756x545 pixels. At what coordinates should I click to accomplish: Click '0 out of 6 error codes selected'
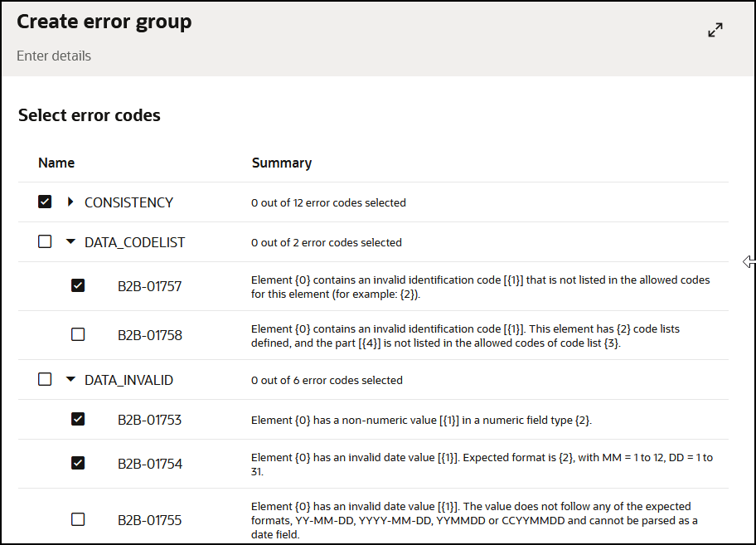click(327, 381)
